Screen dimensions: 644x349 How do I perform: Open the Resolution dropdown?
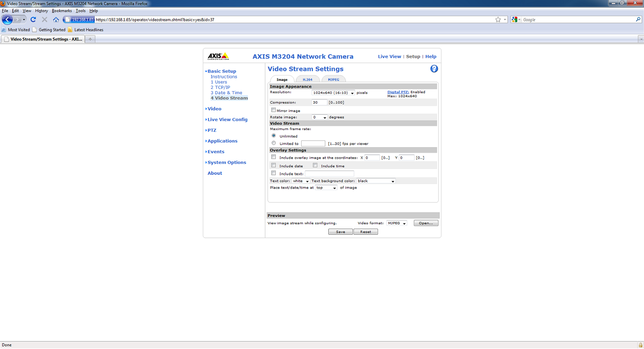tap(333, 93)
